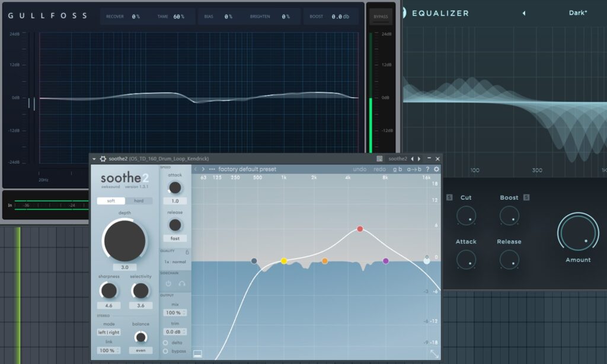Click the stereo balance knob

[x=140, y=337]
